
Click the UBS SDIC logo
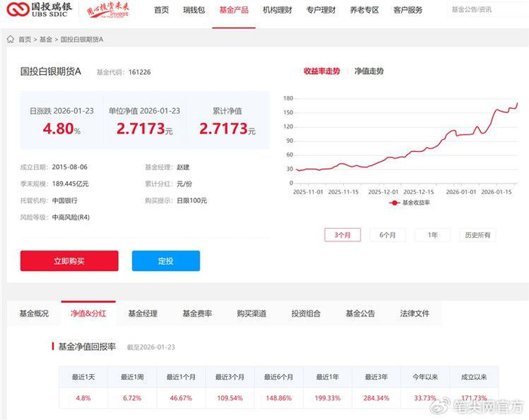pyautogui.click(x=39, y=10)
